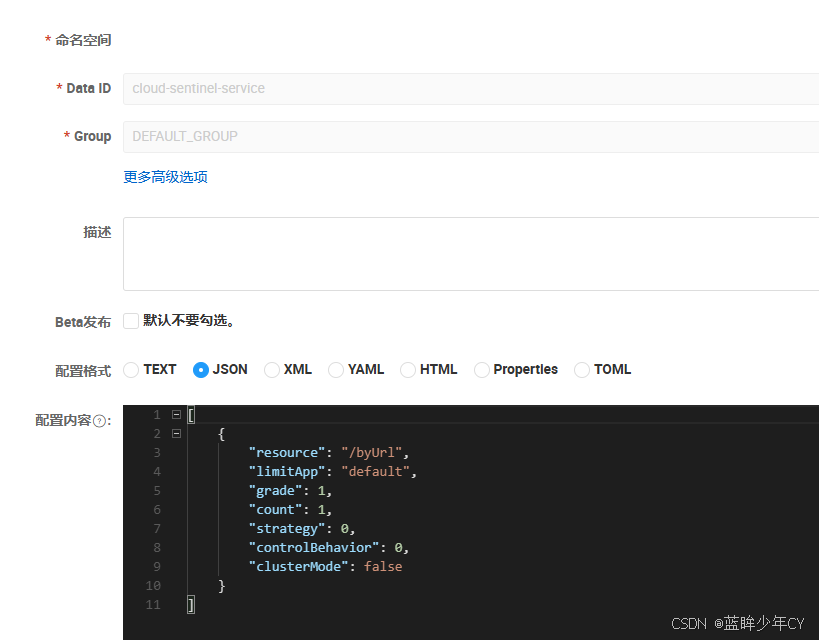Collapse the fold marker on line 2

pyautogui.click(x=177, y=434)
